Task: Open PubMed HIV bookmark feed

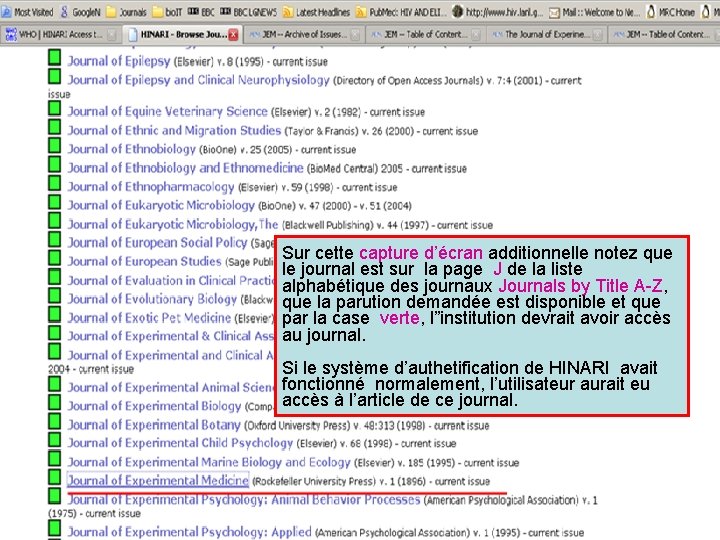Action: tap(401, 12)
